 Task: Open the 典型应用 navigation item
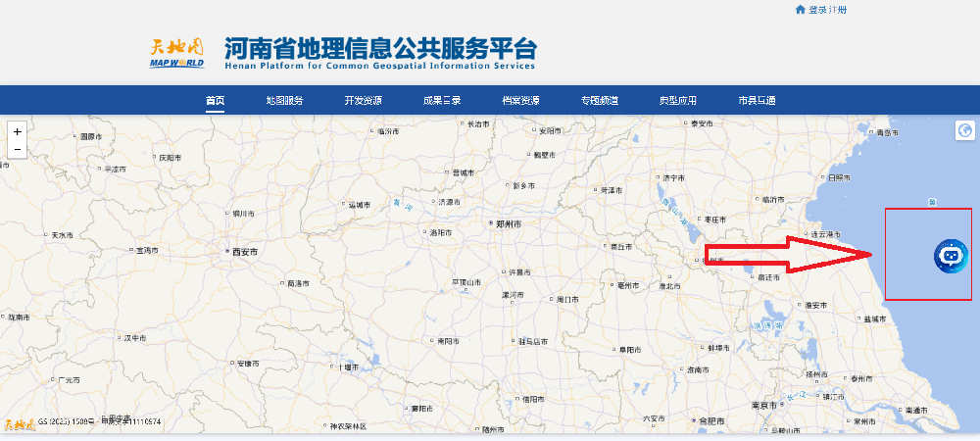coord(677,101)
